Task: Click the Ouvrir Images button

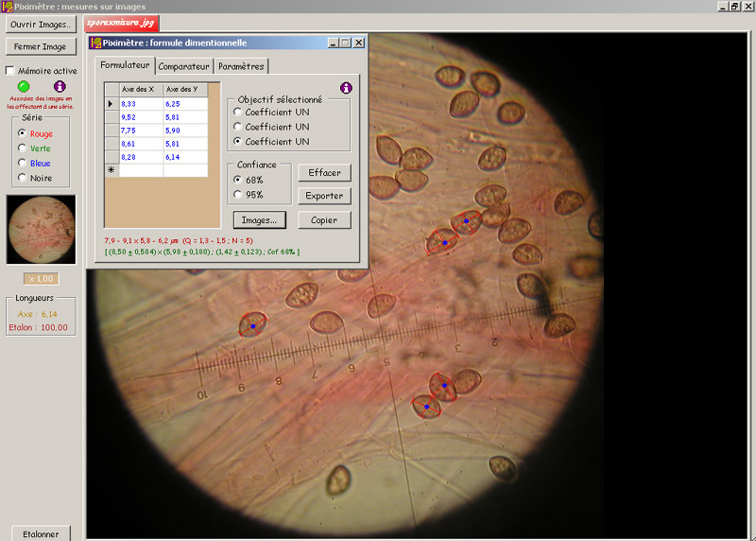Action: point(42,24)
